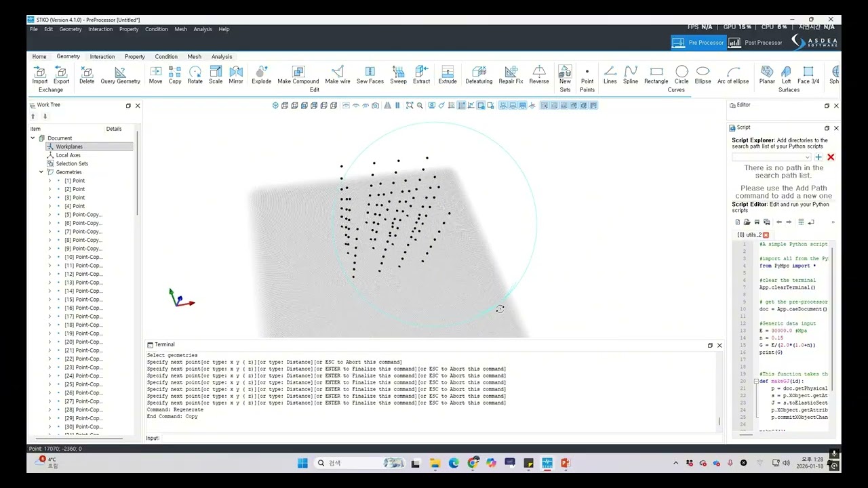The image size is (868, 488).
Task: Select Local Axes in the Work Tree
Action: tap(68, 155)
